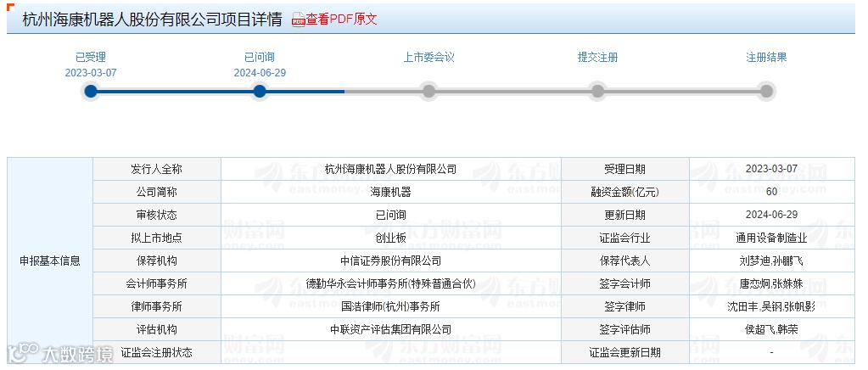868x370 pixels.
Task: Click the 签字会计师 label cell
Action: tap(625, 283)
